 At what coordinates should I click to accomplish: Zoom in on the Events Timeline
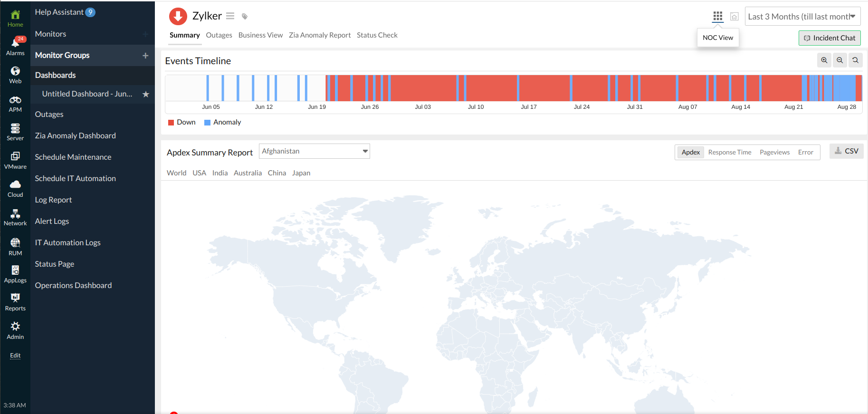[824, 60]
